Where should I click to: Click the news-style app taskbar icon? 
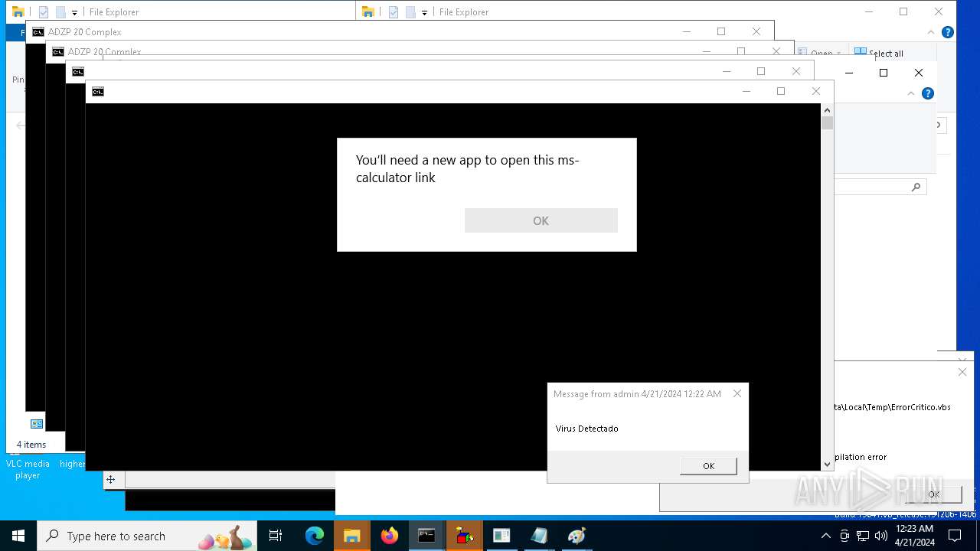(501, 536)
